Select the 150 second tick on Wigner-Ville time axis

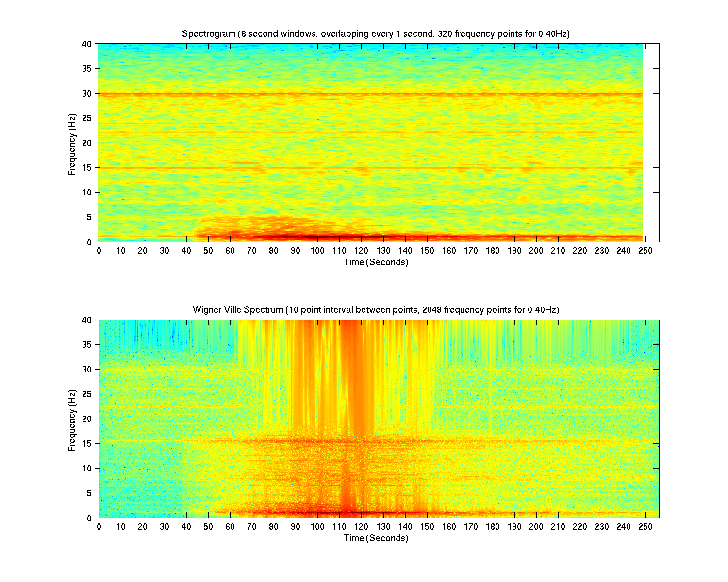[427, 527]
